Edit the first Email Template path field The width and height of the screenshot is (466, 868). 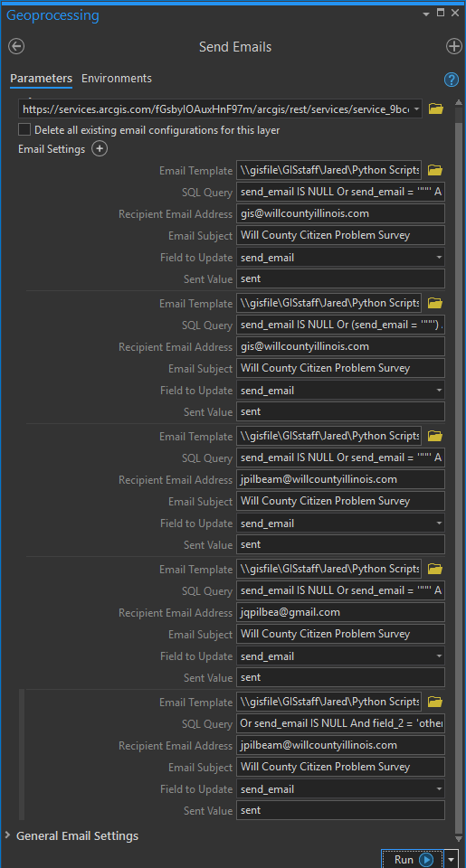(328, 170)
